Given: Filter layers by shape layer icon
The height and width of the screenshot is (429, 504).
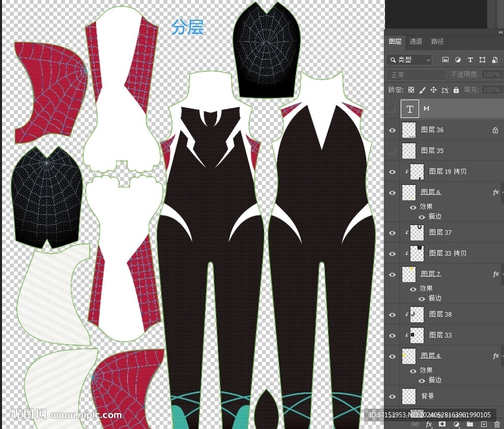Looking at the screenshot, I should pyautogui.click(x=483, y=60).
